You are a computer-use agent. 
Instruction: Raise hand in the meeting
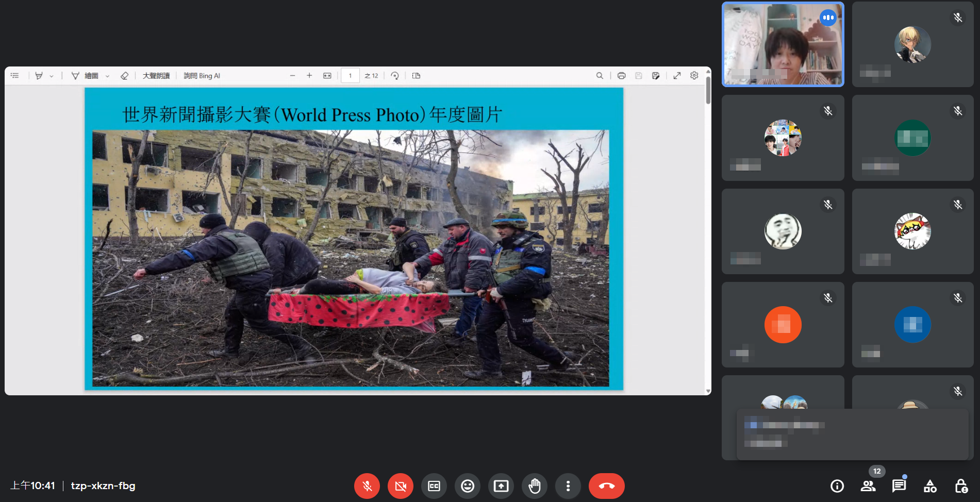535,486
